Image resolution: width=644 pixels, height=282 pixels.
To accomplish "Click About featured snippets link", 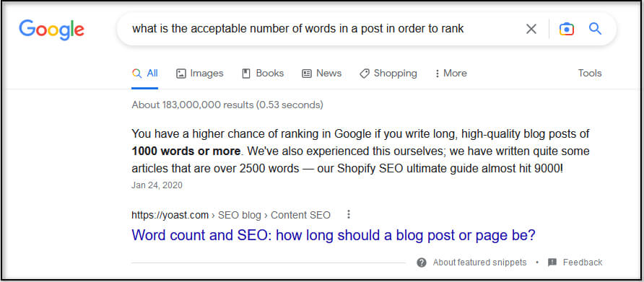I will point(479,263).
